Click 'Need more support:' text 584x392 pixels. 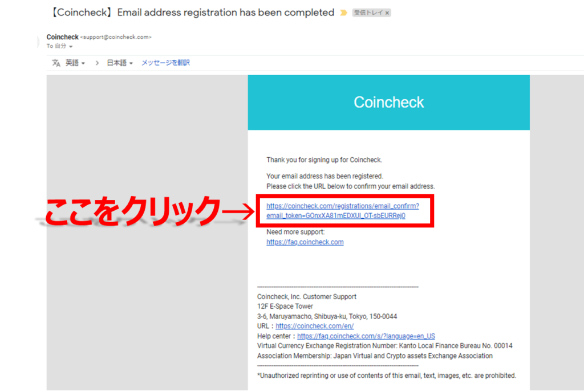(295, 232)
